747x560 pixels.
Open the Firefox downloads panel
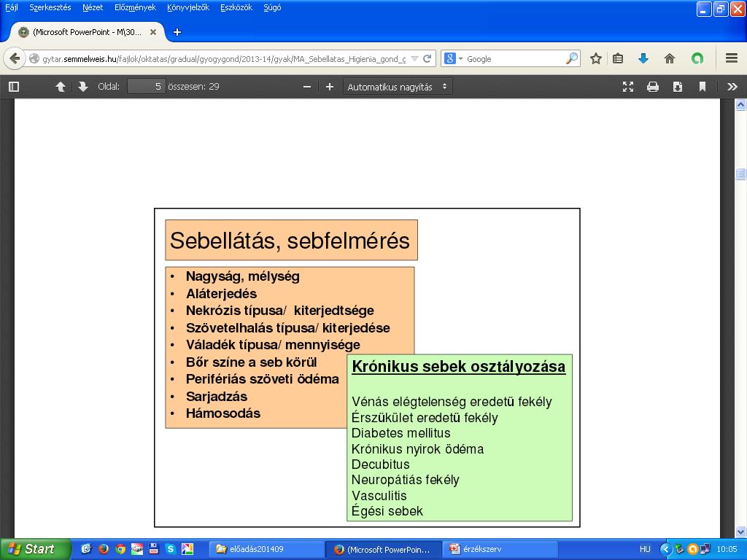pyautogui.click(x=643, y=58)
